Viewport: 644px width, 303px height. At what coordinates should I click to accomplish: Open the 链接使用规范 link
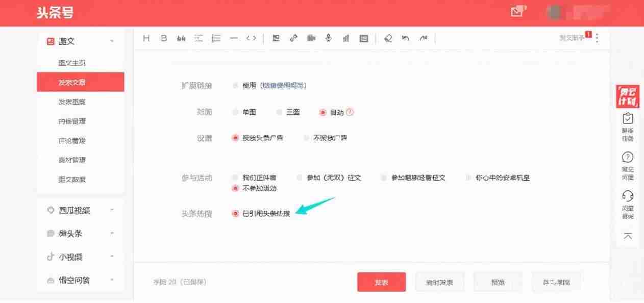click(x=283, y=86)
